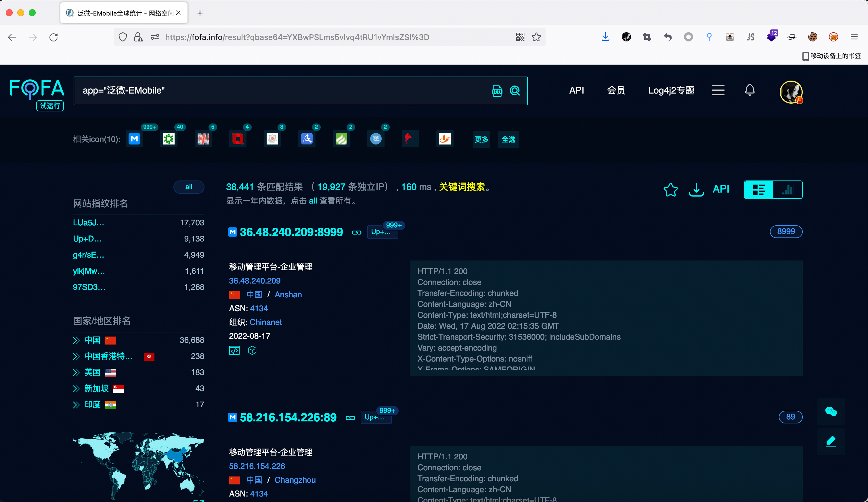
Task: Open the feedback pencil floating button
Action: tap(831, 441)
